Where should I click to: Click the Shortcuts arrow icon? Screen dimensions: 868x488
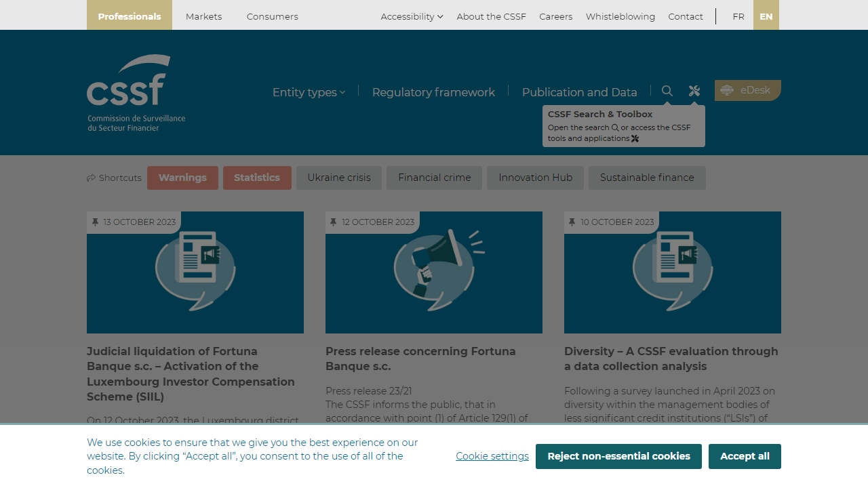[x=92, y=178]
